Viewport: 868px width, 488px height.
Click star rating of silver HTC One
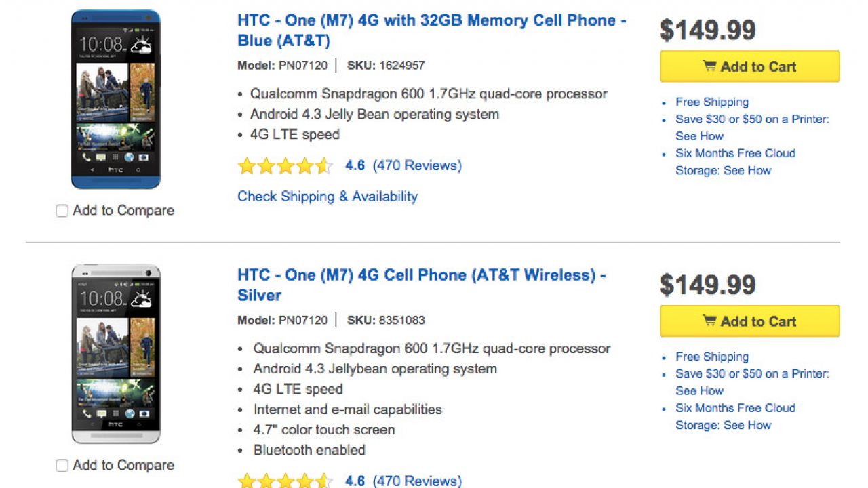click(x=285, y=481)
